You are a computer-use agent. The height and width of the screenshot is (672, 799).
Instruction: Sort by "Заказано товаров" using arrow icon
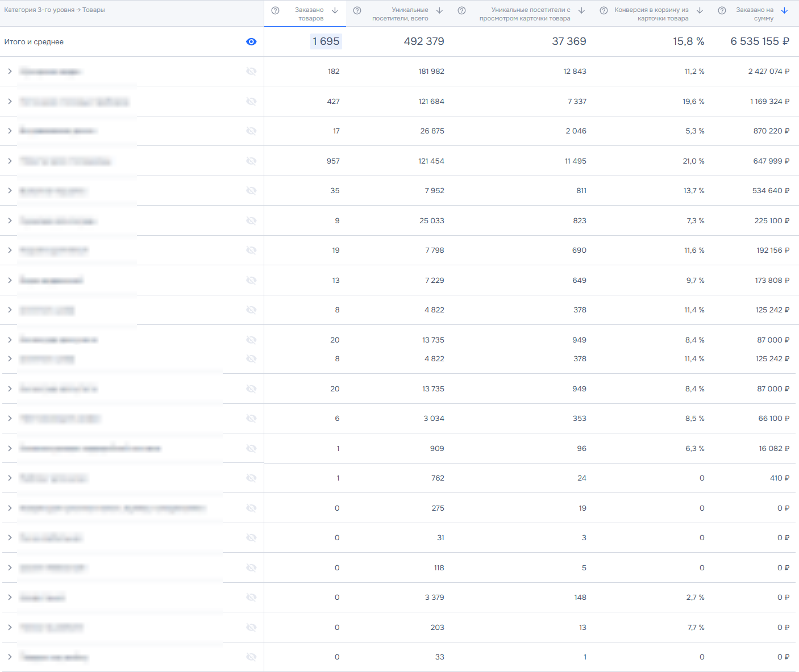coord(335,11)
